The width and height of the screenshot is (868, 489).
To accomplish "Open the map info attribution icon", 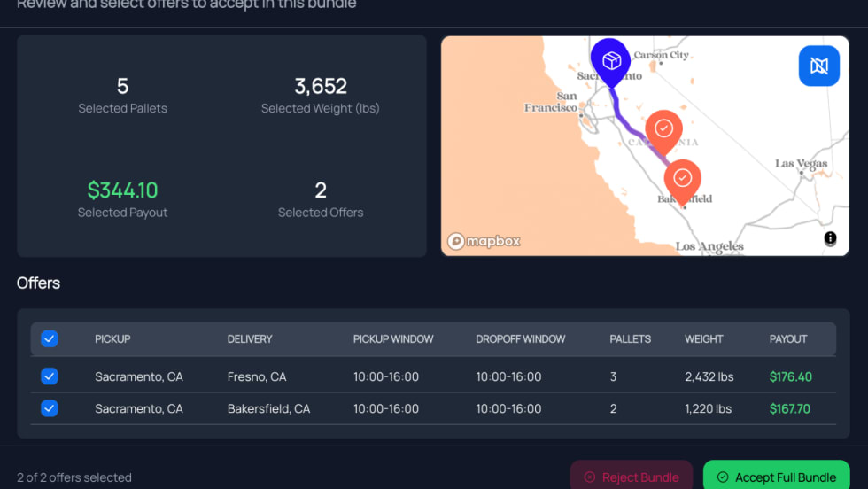I will (830, 238).
